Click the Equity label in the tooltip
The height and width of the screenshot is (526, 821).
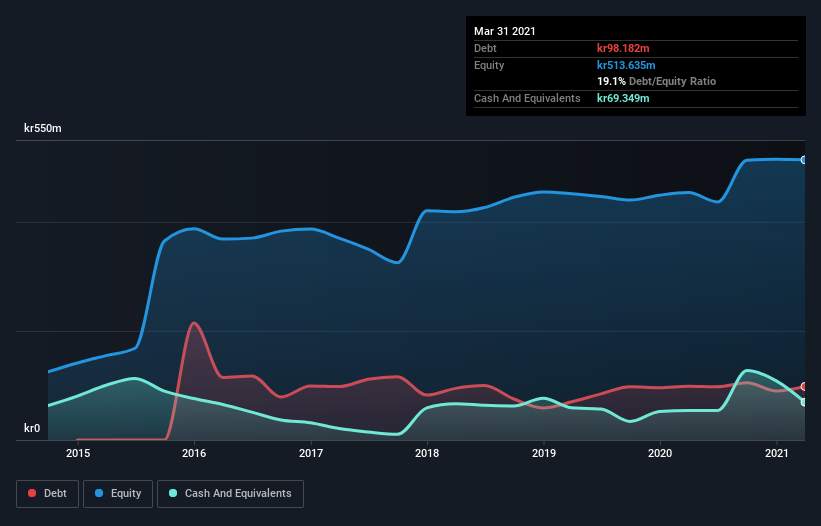point(489,65)
